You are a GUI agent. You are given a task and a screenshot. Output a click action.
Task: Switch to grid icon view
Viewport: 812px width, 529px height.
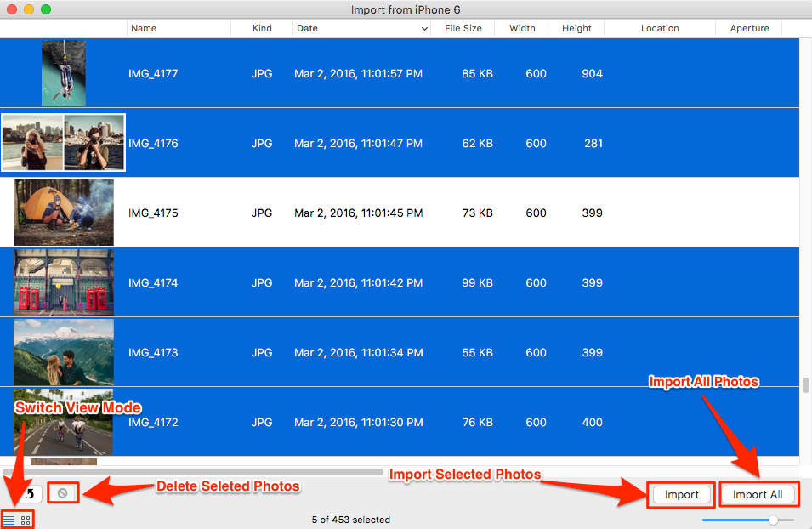(26, 519)
